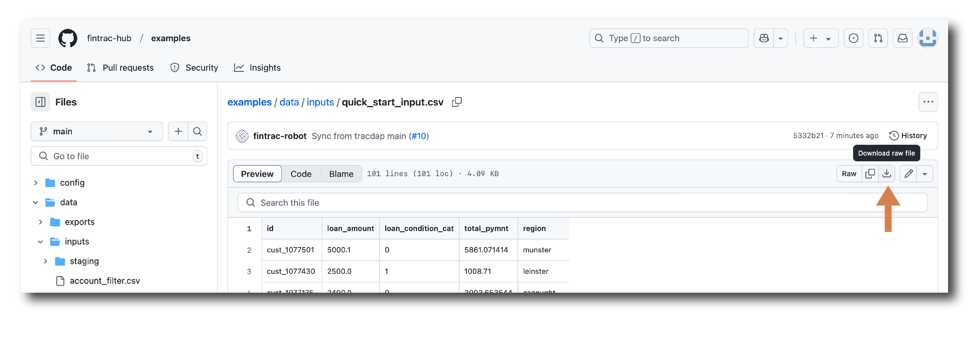This screenshot has height=346, width=980.
Task: Open the main branch dropdown
Action: tap(97, 131)
